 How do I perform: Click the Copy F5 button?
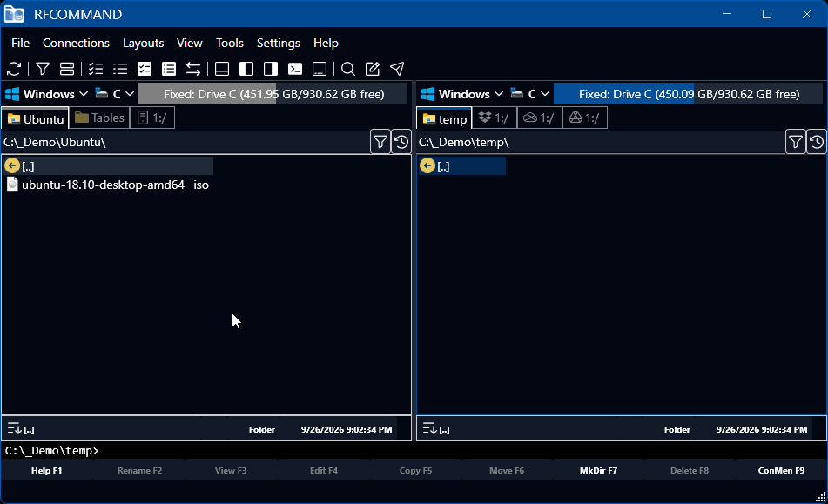[415, 470]
